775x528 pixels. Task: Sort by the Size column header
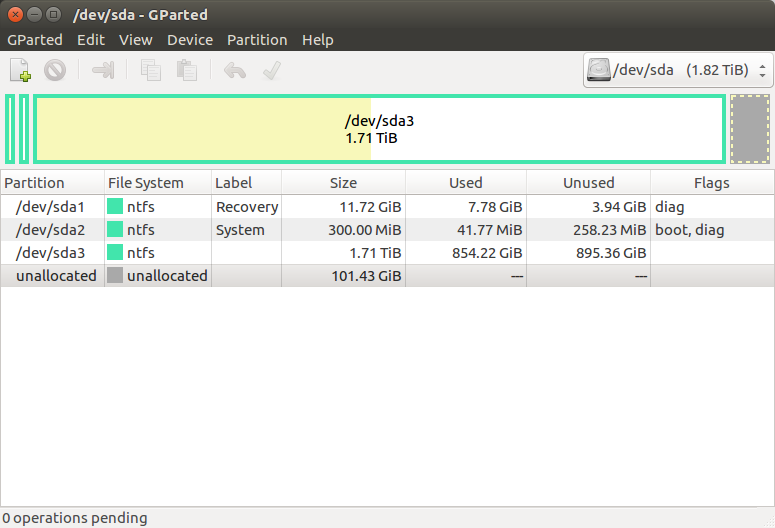click(x=344, y=183)
